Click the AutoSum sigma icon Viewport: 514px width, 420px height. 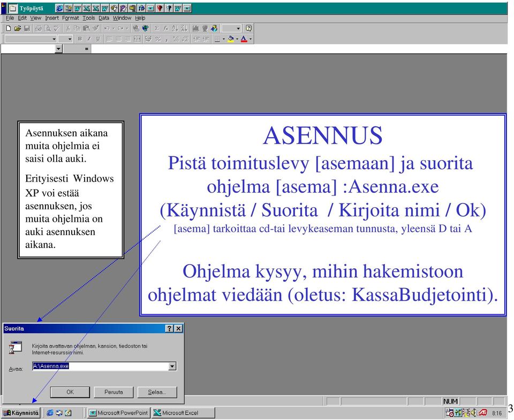(x=157, y=28)
